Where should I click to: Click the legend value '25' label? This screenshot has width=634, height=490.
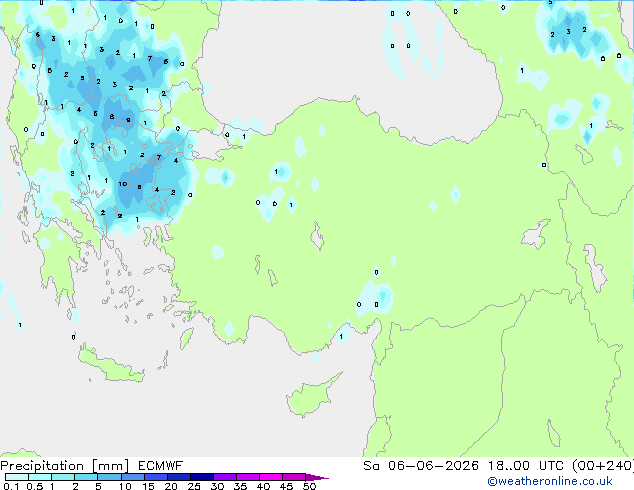(x=194, y=486)
